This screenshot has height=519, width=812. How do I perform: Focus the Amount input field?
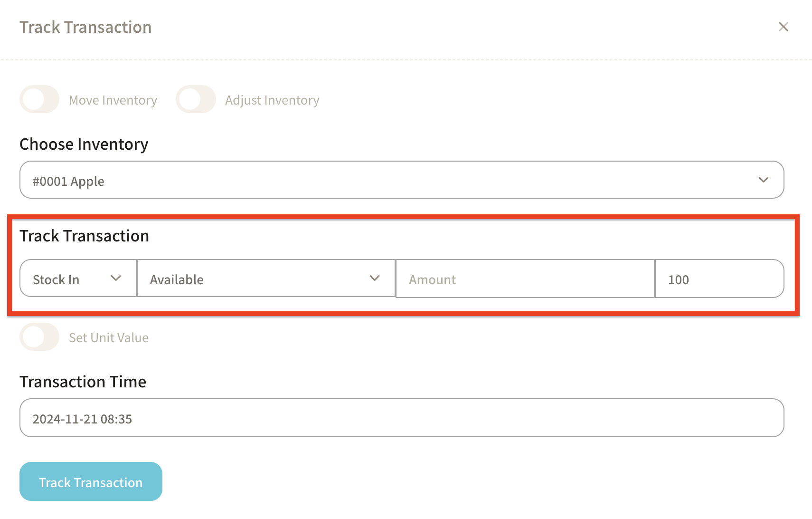coord(525,279)
